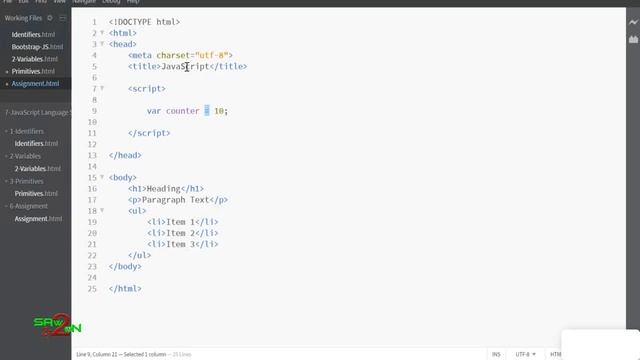The width and height of the screenshot is (640, 360).
Task: Open Identifiers.html in Working Files
Action: coord(33,35)
